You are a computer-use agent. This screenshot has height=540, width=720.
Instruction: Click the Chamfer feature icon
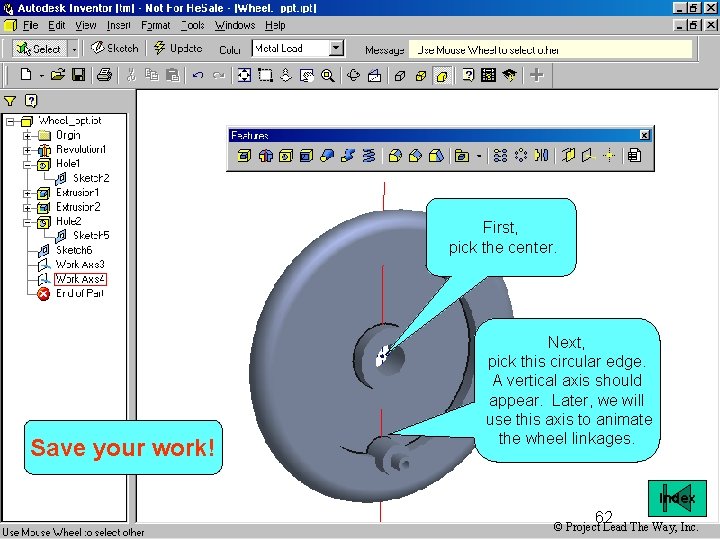pos(415,156)
